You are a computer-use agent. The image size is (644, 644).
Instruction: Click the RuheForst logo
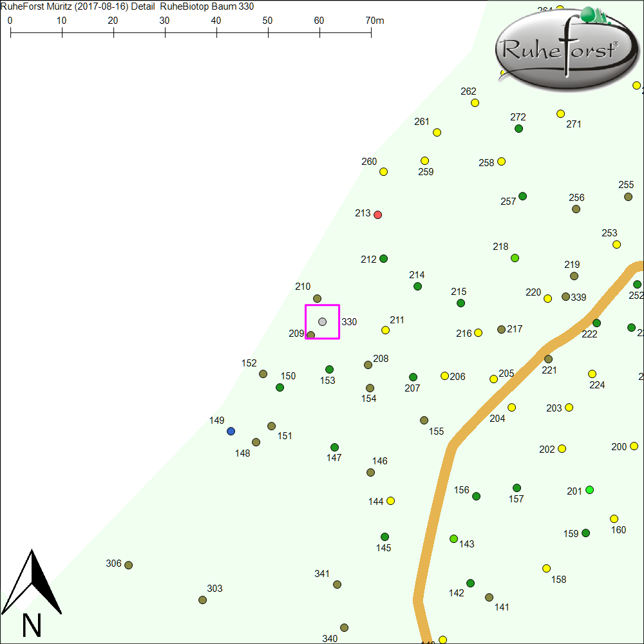click(563, 47)
